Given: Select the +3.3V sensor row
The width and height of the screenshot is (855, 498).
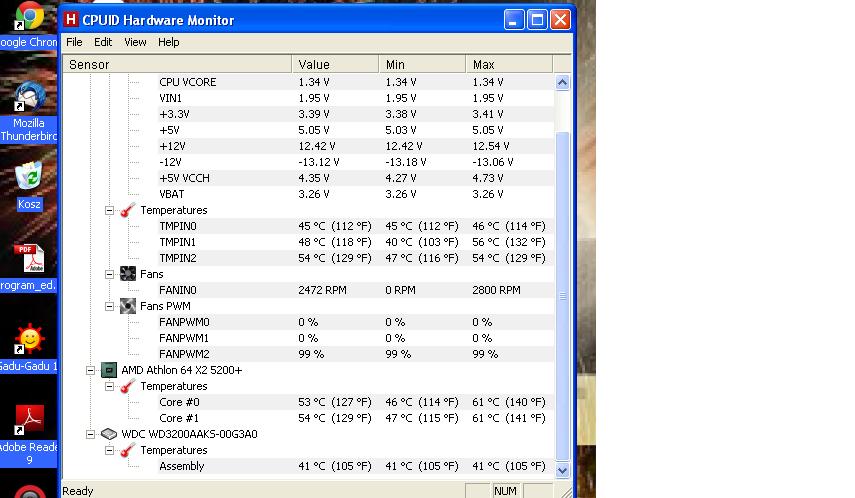Looking at the screenshot, I should [356, 114].
